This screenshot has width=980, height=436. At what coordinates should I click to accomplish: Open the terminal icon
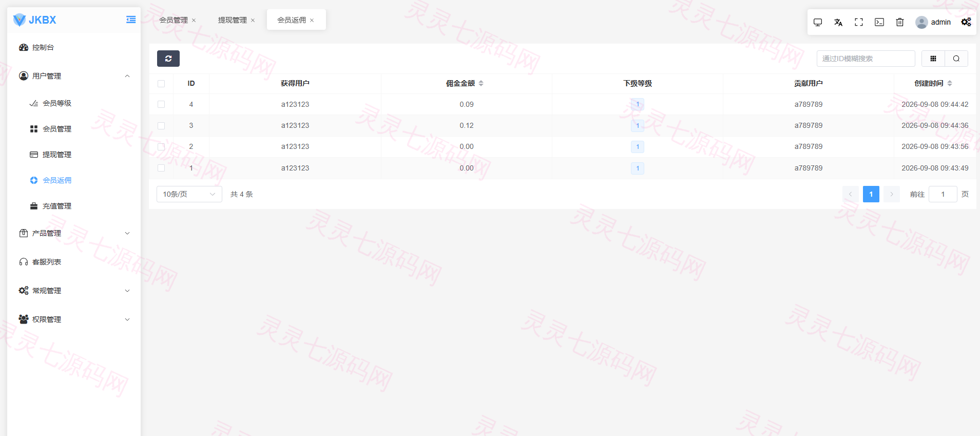(x=879, y=22)
